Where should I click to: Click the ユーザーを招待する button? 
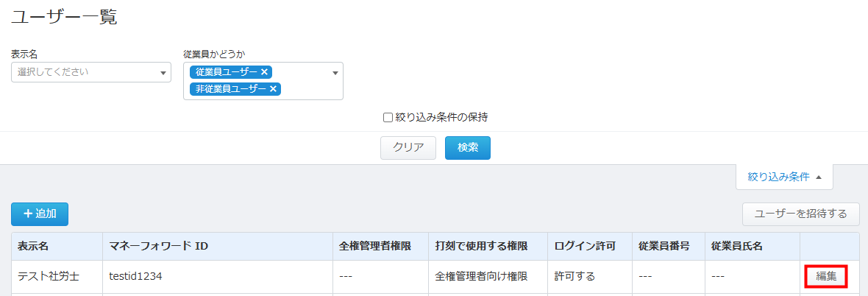800,214
